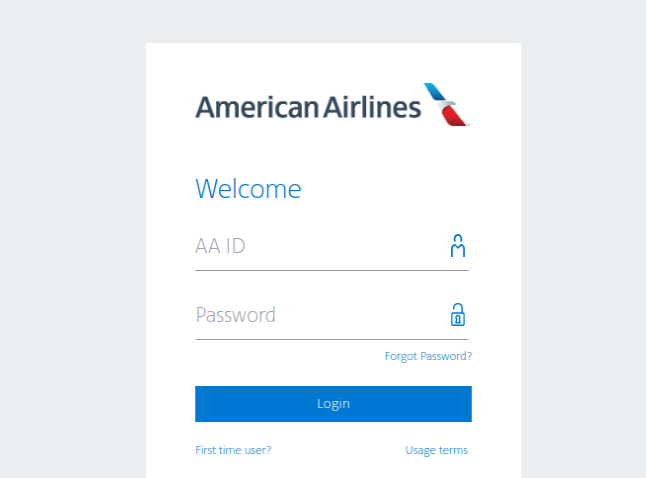The width and height of the screenshot is (646, 478).
Task: Select the Password placeholder text
Action: click(x=235, y=315)
